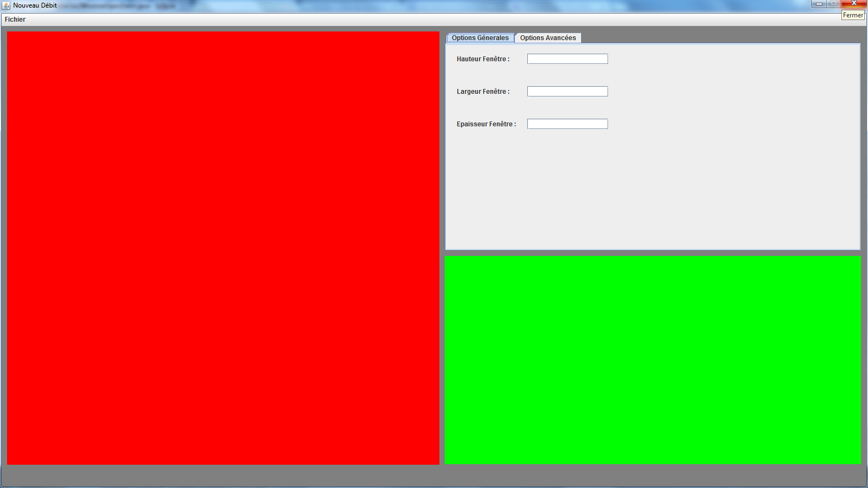Close the Nouveau Débit window

tap(854, 4)
